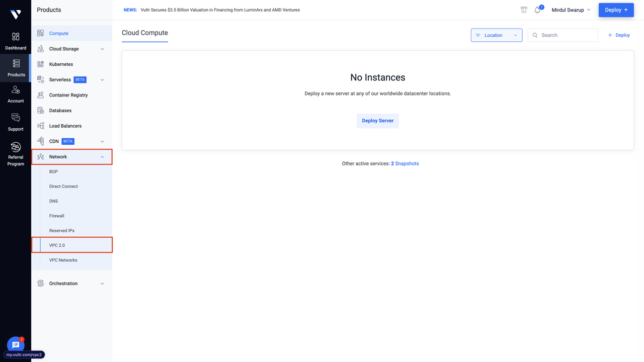This screenshot has height=362, width=644.
Task: Click the Databases label text
Action: point(60,111)
